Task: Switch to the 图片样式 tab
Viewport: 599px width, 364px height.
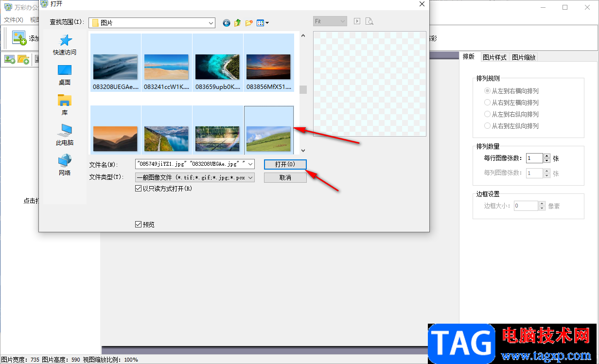Action: tap(494, 57)
